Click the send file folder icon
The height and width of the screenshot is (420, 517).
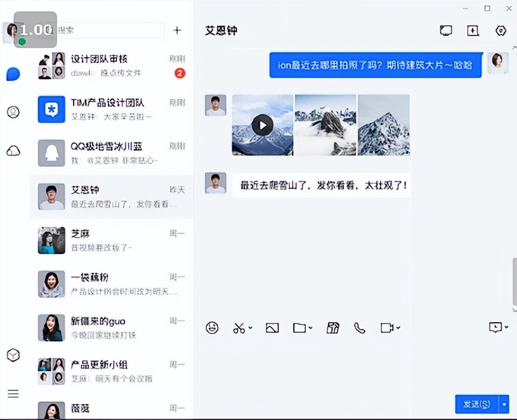pos(298,327)
